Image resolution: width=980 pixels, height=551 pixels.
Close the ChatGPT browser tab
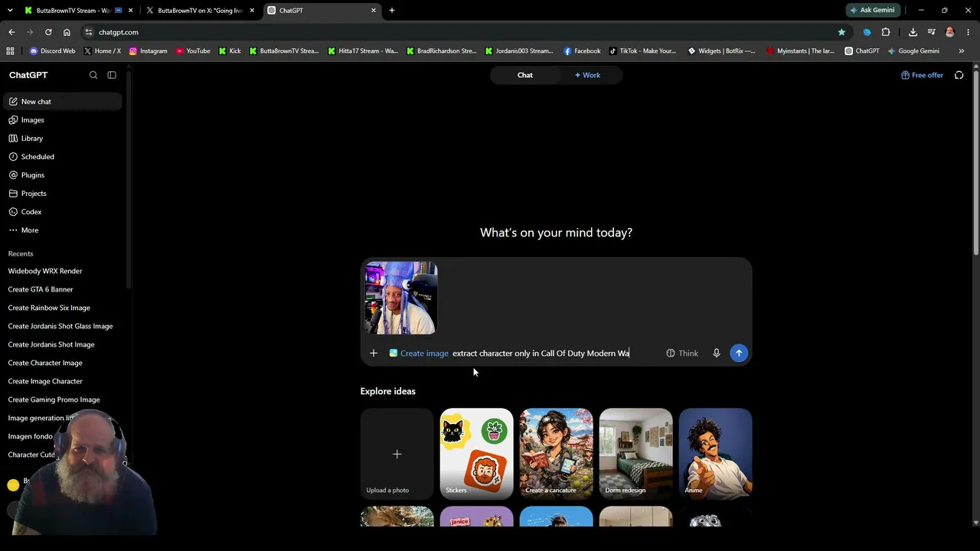pos(374,11)
